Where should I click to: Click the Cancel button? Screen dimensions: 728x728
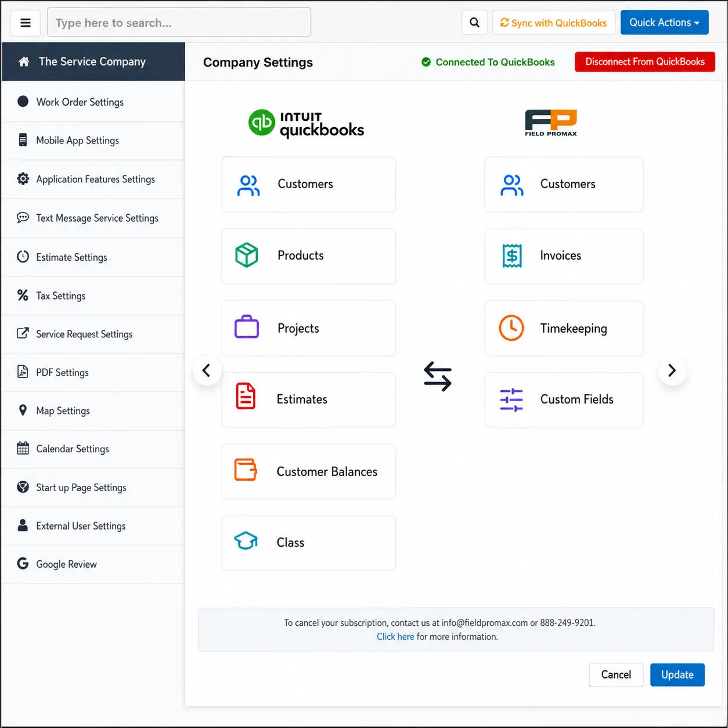point(616,675)
